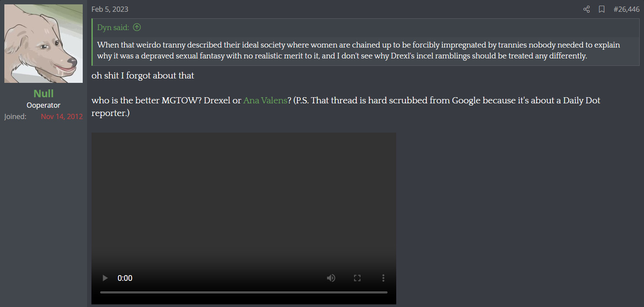
Task: Click the 'Dyn said:' quote header
Action: (113, 27)
